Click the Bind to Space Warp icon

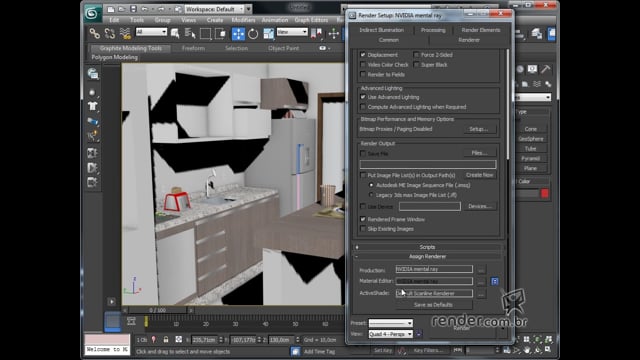click(x=125, y=33)
